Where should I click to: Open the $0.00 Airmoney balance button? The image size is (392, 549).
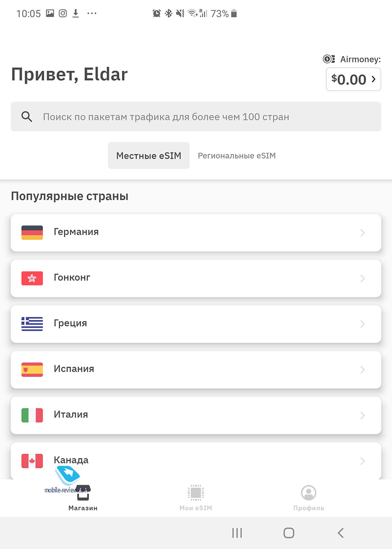(x=353, y=79)
